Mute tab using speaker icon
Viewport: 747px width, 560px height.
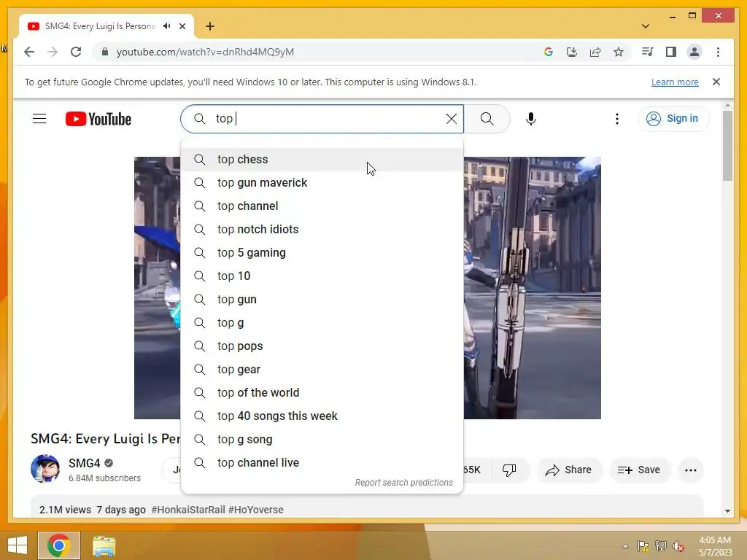[x=167, y=26]
